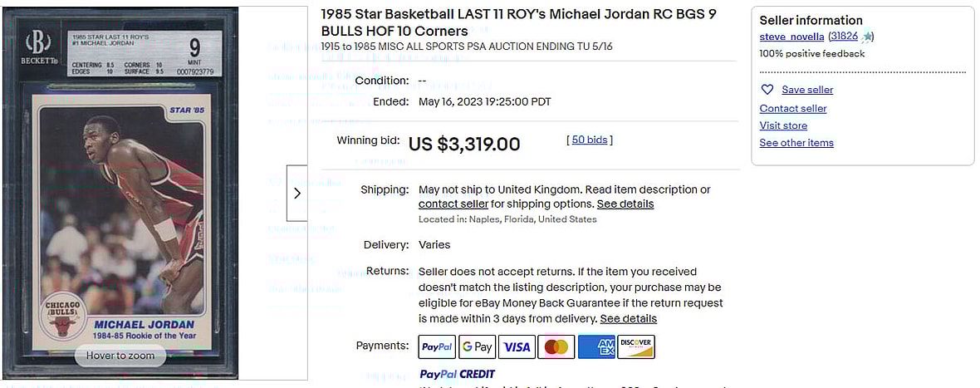Click the American Express card icon
The width and height of the screenshot is (980, 388).
click(x=596, y=346)
